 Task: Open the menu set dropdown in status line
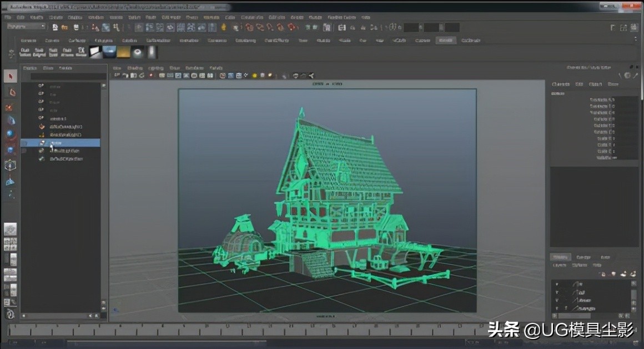point(26,27)
